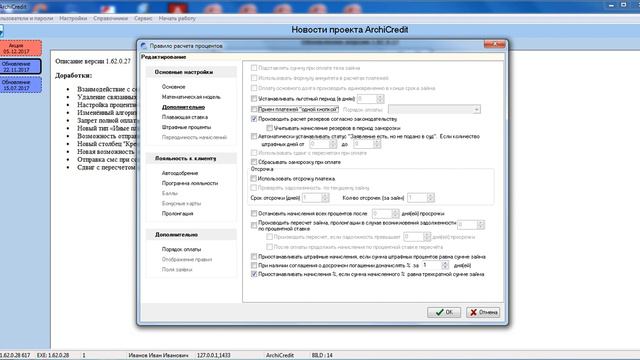
Task: Click the 'Дополнительно' group header
Action: pyautogui.click(x=191, y=235)
